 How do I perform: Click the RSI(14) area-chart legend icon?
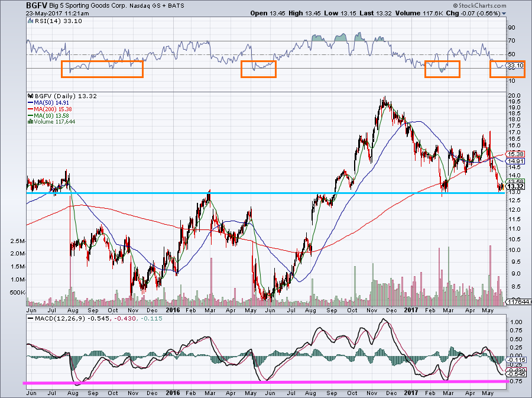(31, 21)
